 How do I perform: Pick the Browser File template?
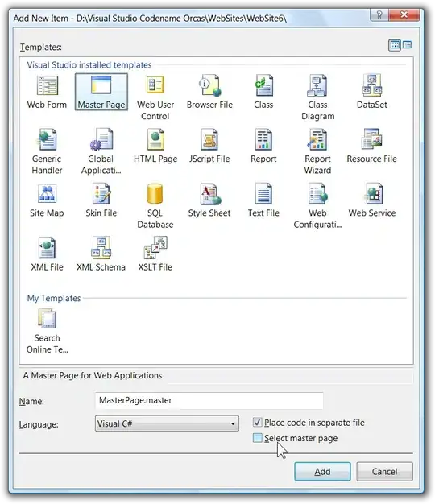pos(209,85)
